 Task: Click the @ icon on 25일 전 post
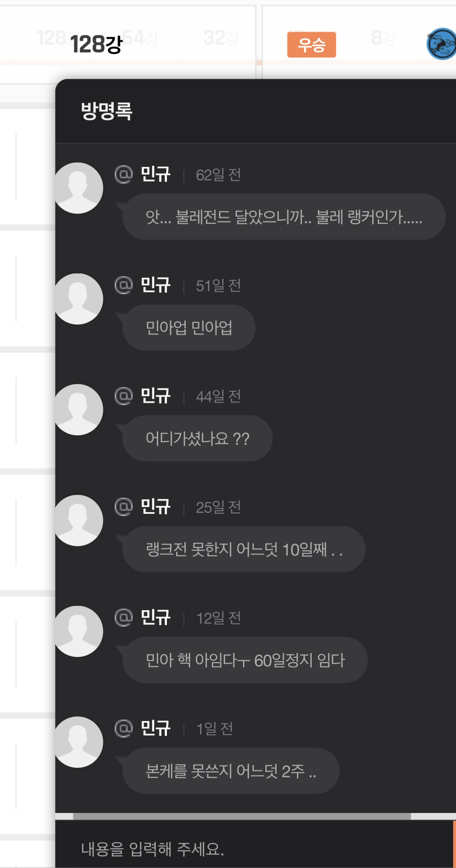[x=124, y=506]
